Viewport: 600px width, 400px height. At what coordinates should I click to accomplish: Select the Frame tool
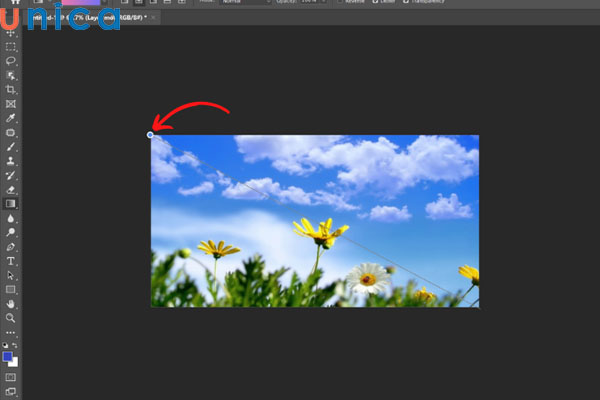[10, 104]
